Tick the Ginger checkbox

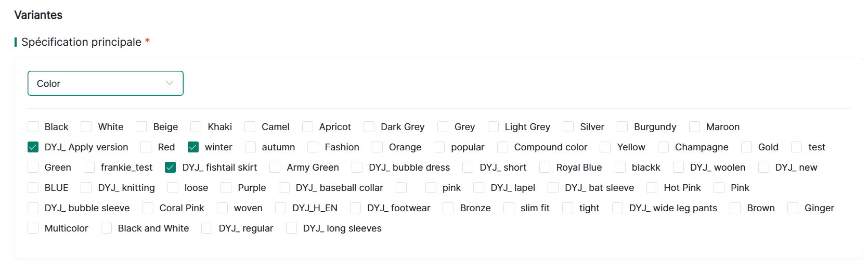click(793, 208)
